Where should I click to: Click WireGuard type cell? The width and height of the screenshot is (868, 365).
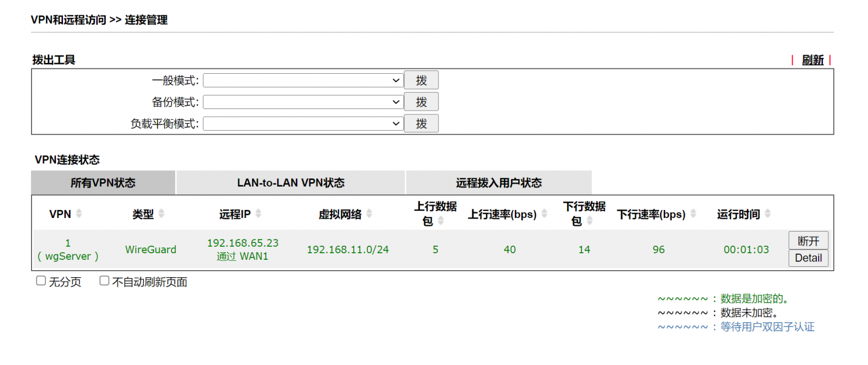click(x=151, y=249)
